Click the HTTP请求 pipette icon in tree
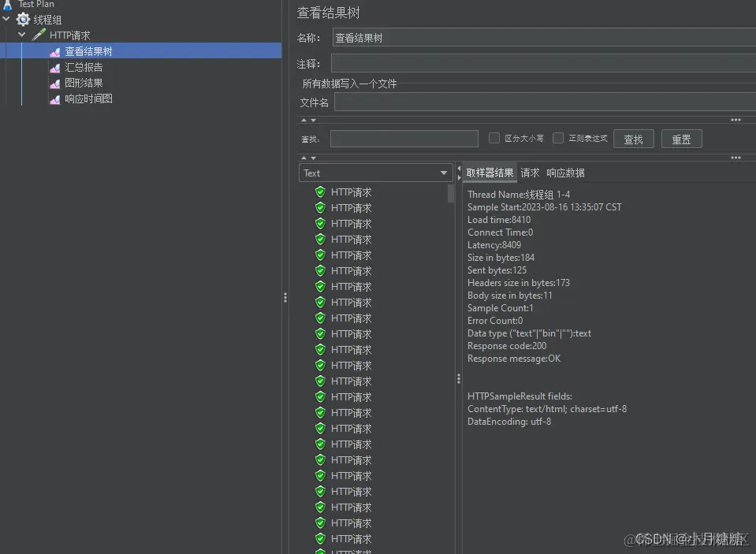The height and width of the screenshot is (554, 756). coord(39,35)
